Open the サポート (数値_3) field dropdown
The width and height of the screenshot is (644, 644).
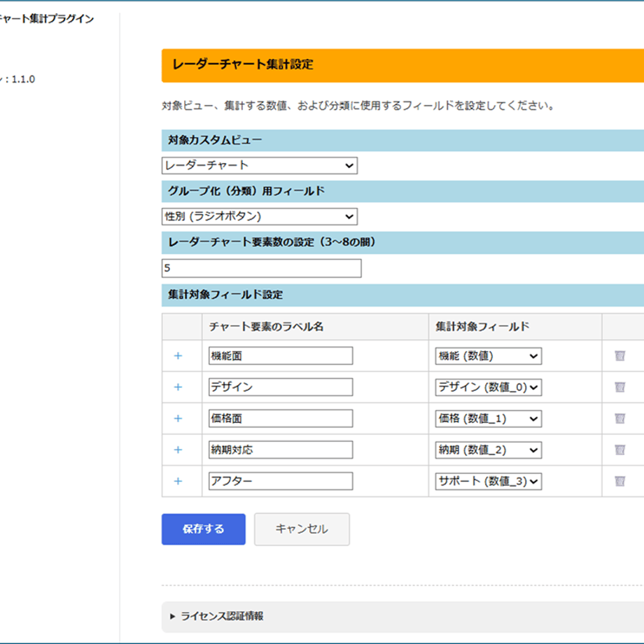coord(489,482)
